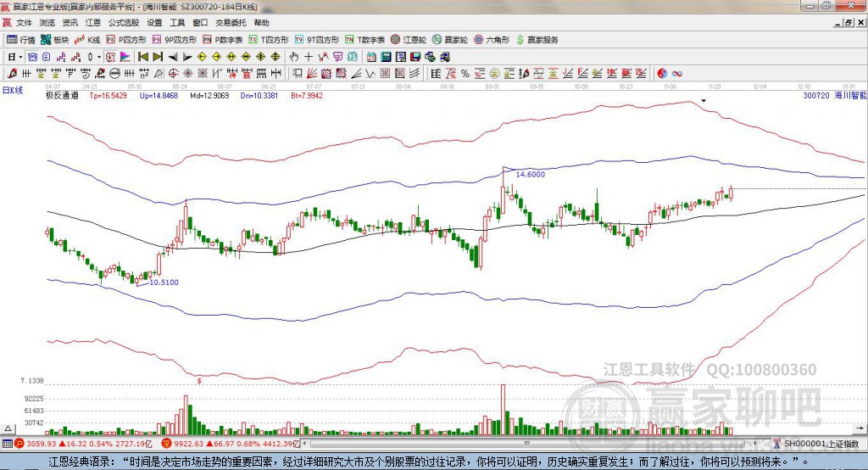The image size is (868, 470).
Task: Click the horizontal chart scrollbar thumb
Action: (x=526, y=444)
